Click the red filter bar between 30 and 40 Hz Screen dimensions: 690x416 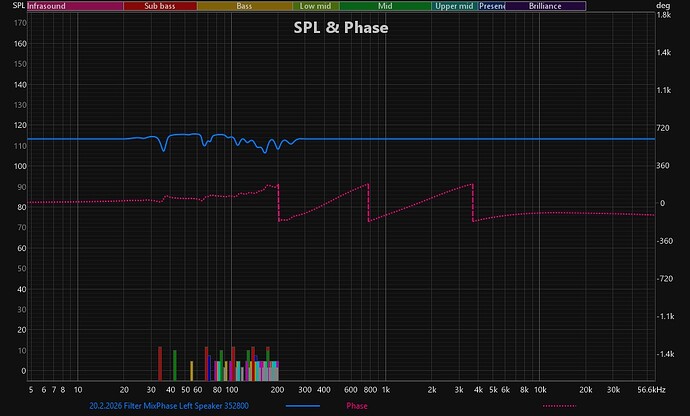[160, 364]
